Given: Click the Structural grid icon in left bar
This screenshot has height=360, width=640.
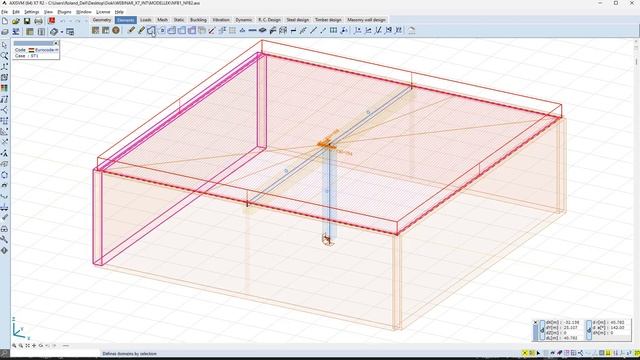Looking at the screenshot, I should tap(4, 121).
